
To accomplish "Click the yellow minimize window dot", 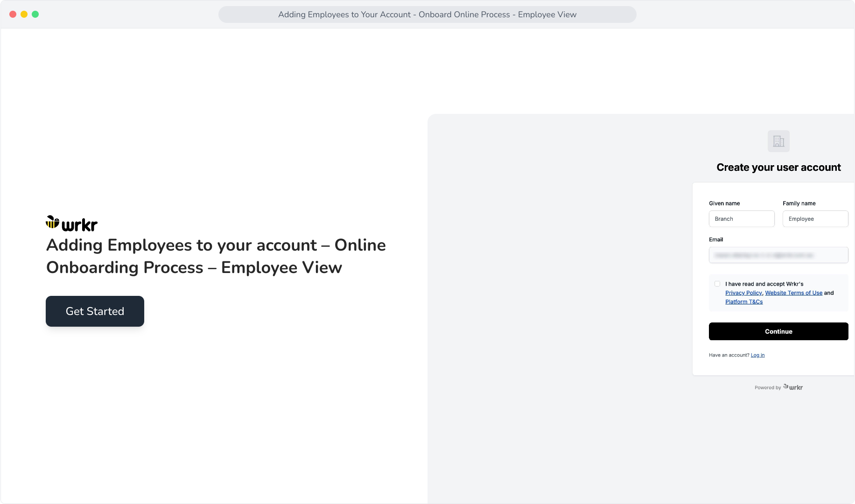I will pos(24,14).
